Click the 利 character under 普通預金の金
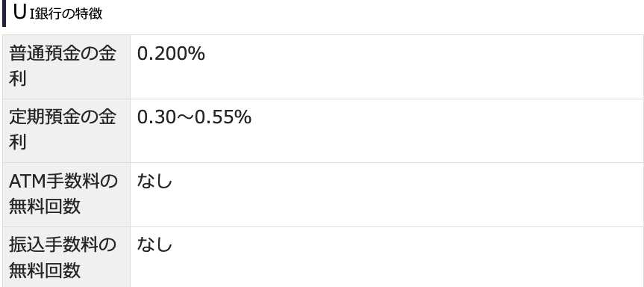The height and width of the screenshot is (287, 644). 18,78
